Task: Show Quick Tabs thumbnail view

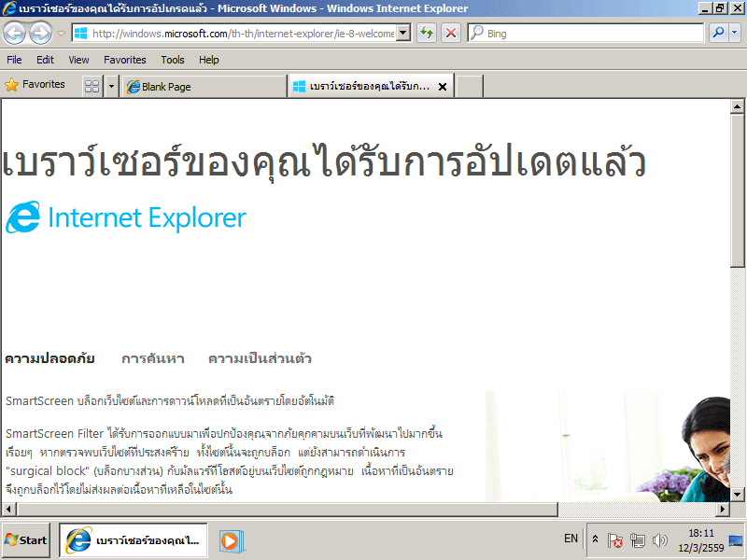Action: tap(92, 86)
